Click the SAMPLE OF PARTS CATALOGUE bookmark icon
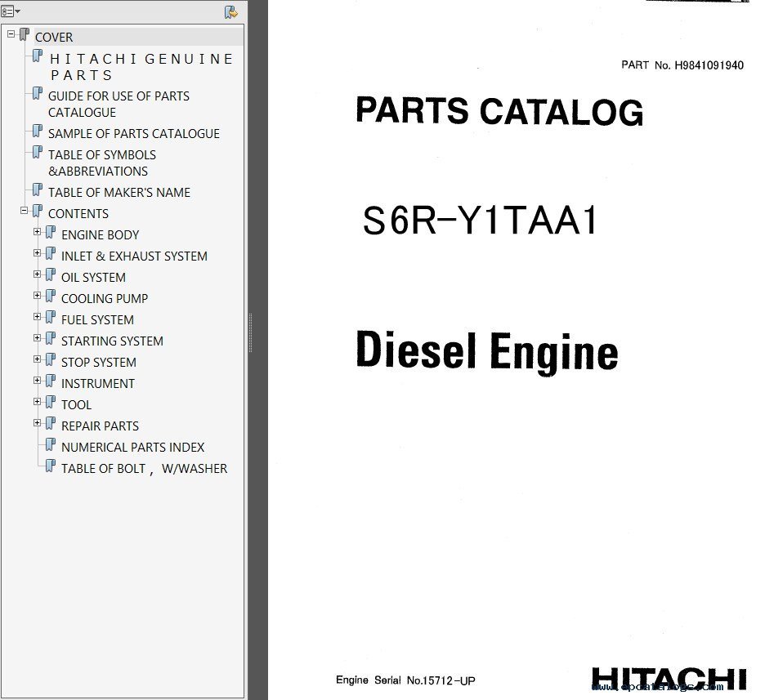 (38, 131)
